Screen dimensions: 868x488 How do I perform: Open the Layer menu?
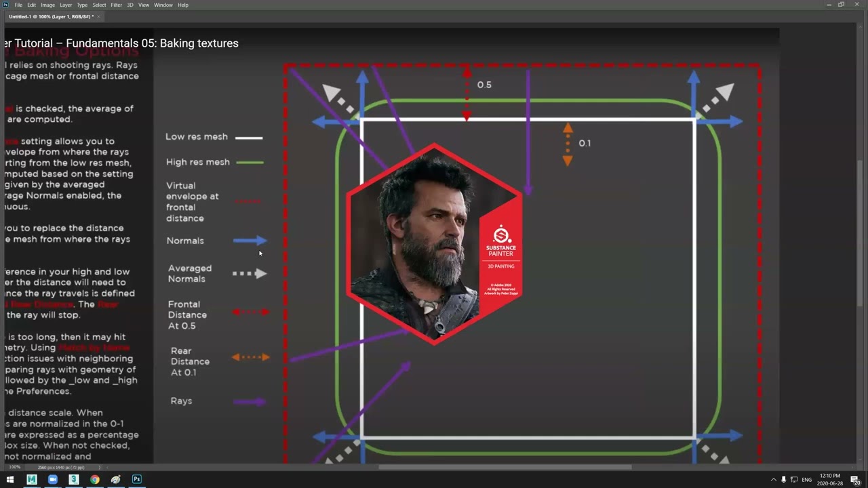[66, 5]
